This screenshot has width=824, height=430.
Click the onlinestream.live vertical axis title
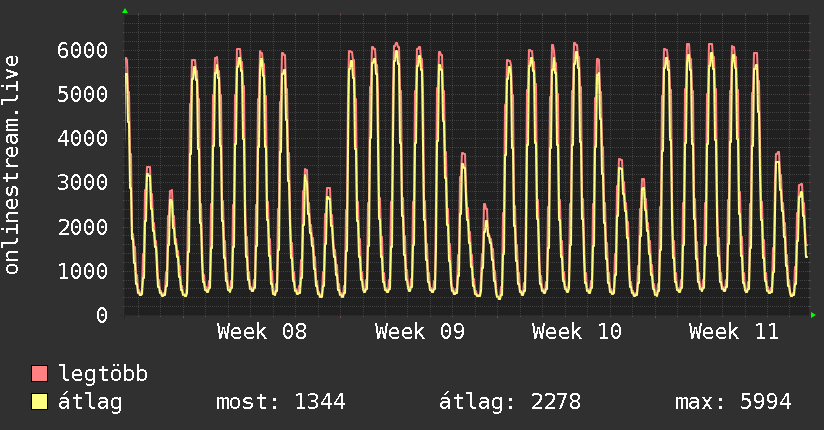click(x=11, y=165)
